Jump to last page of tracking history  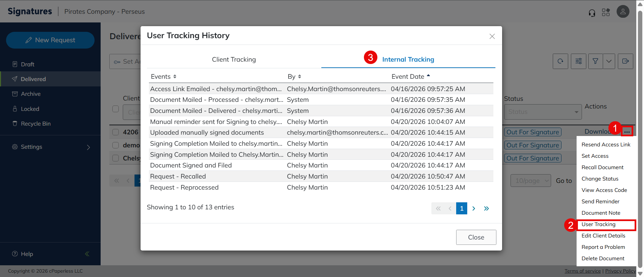click(486, 208)
